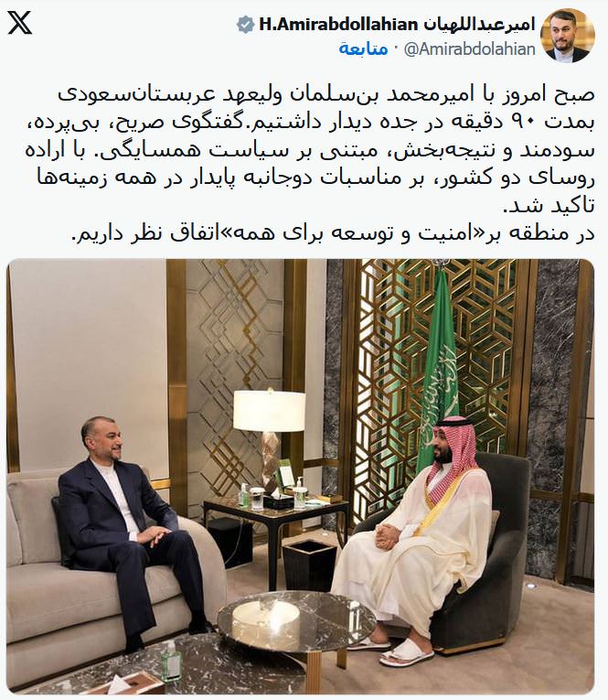Image resolution: width=608 pixels, height=700 pixels.
Task: Click the blue verified badge
Action: tap(245, 24)
